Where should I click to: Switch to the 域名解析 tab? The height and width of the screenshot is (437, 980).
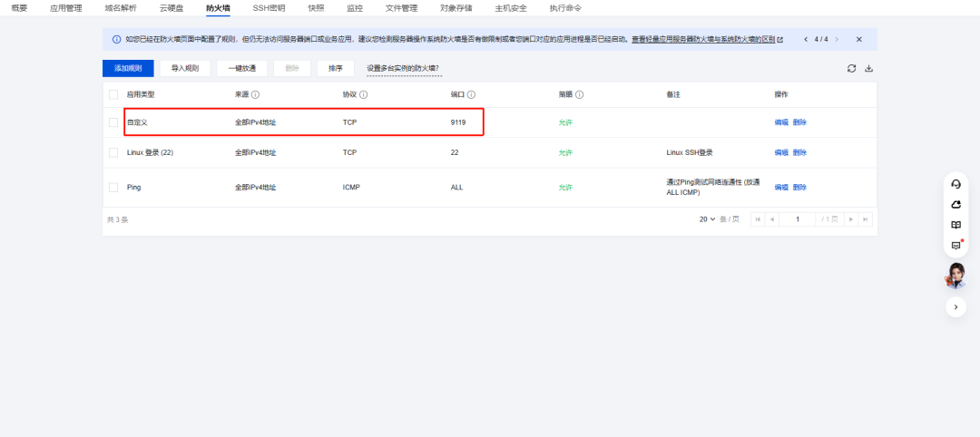pyautogui.click(x=121, y=8)
